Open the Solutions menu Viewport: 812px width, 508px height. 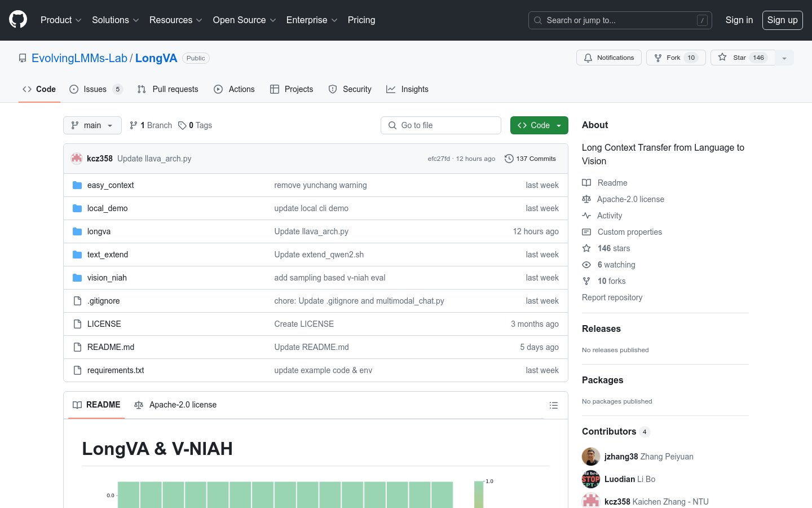coord(116,20)
